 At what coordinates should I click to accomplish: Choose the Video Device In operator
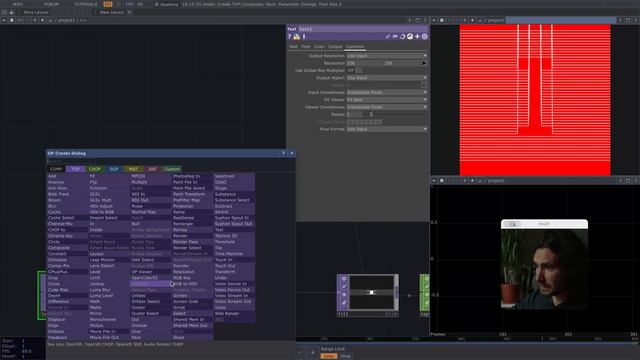pos(234,284)
